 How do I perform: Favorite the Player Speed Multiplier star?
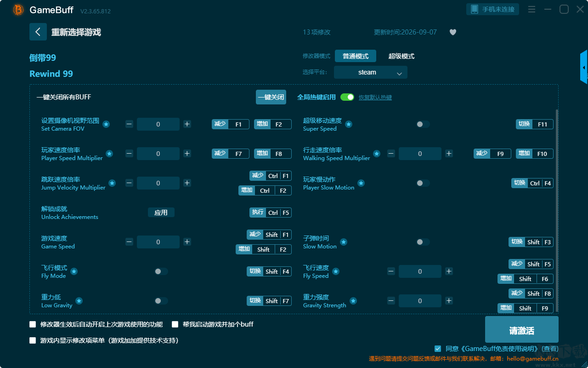(109, 154)
